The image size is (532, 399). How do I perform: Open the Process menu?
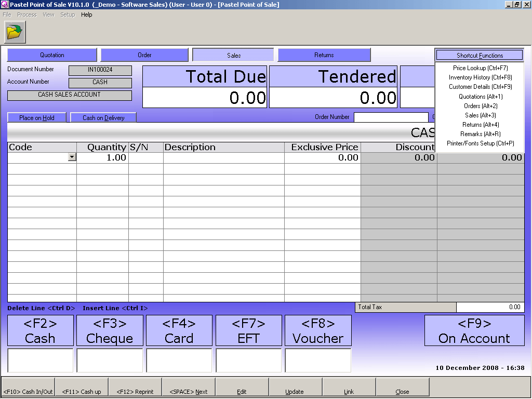click(26, 15)
